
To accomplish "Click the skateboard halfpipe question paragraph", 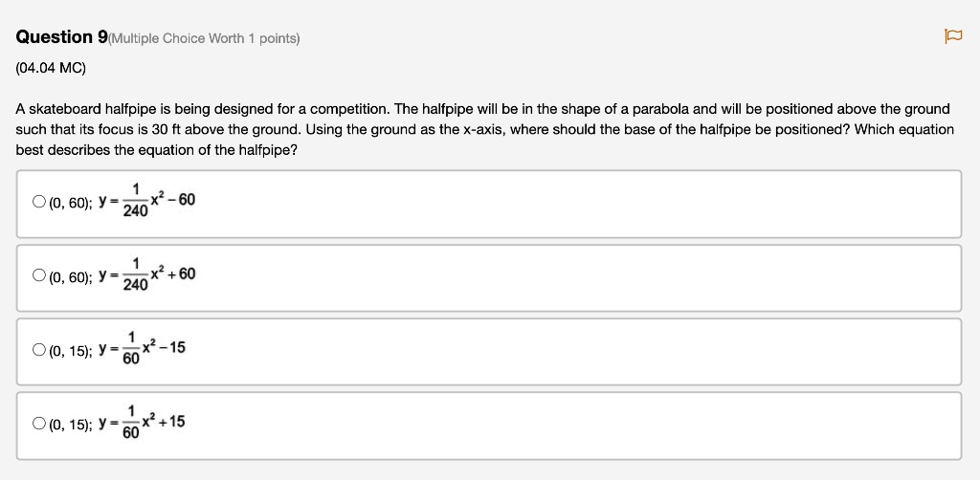I will (485, 130).
